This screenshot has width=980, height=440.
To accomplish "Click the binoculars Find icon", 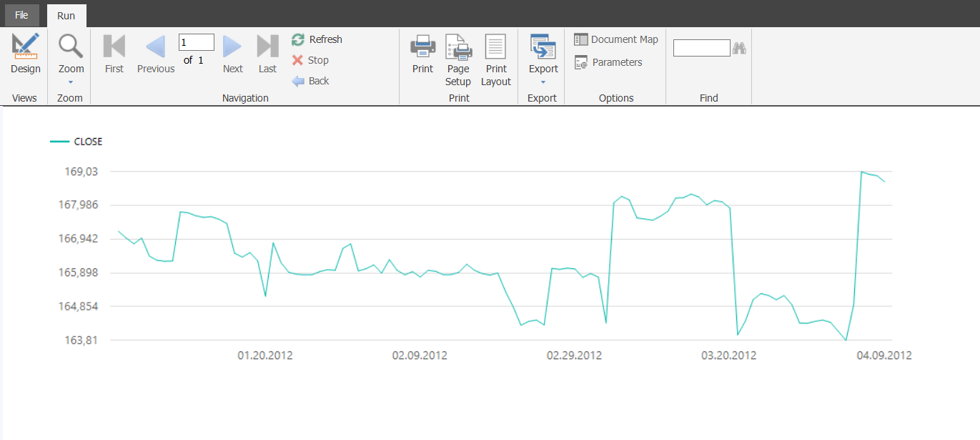I will coord(740,48).
